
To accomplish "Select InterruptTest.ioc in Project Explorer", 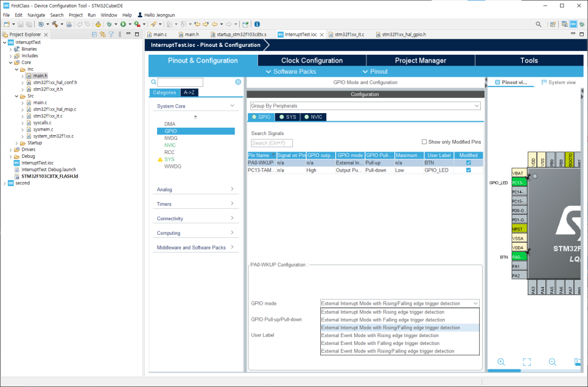I will click(38, 162).
